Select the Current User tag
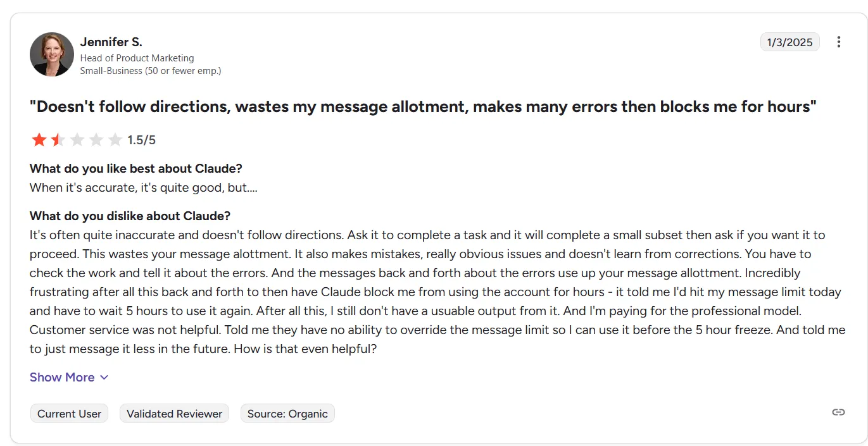 click(x=70, y=414)
